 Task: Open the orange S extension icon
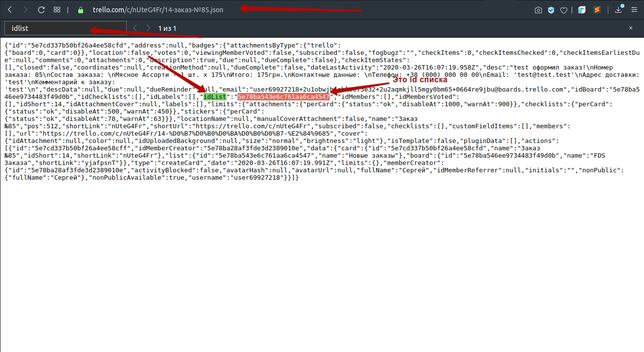[597, 10]
